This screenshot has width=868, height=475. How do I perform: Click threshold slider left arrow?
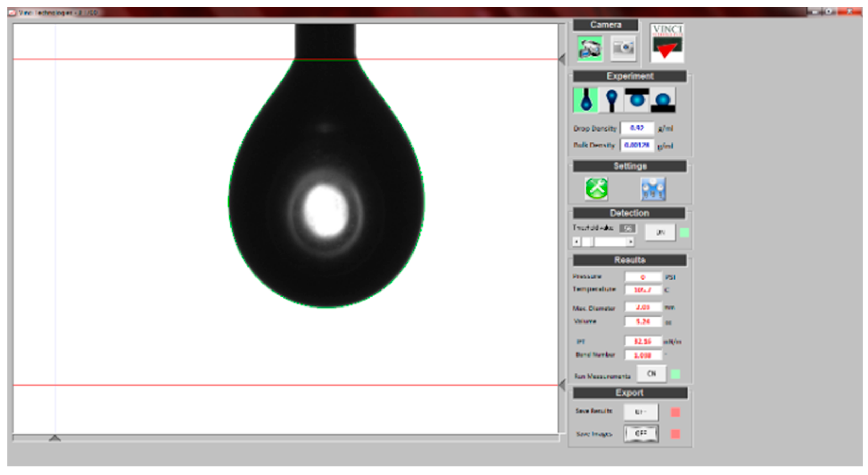577,242
